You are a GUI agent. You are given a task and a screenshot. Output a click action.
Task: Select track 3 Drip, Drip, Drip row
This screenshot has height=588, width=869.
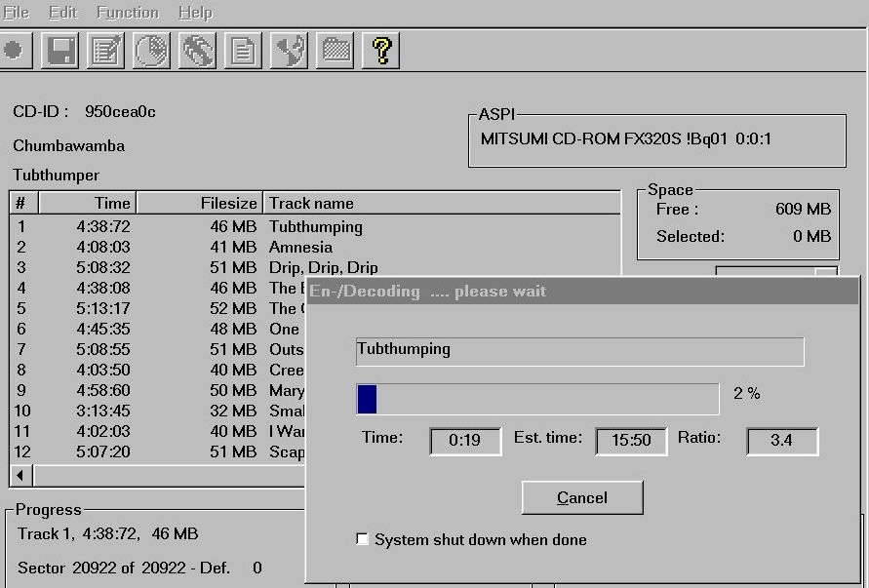pyautogui.click(x=315, y=268)
